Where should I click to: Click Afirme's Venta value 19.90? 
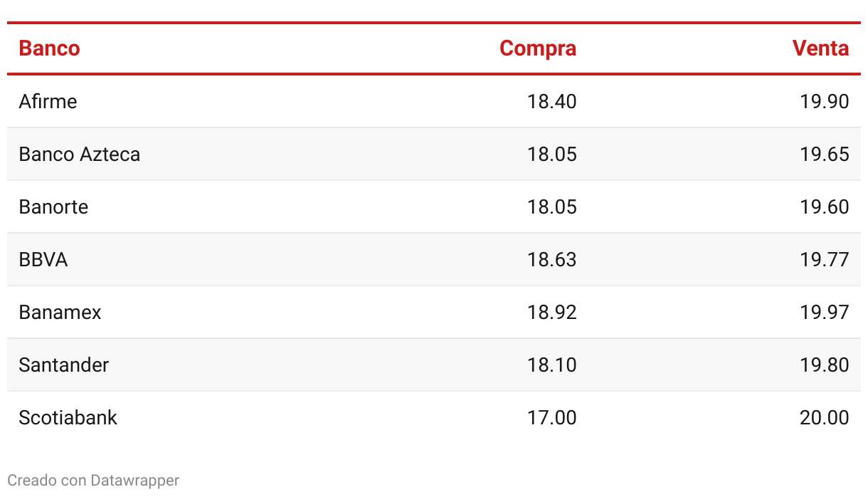[825, 101]
